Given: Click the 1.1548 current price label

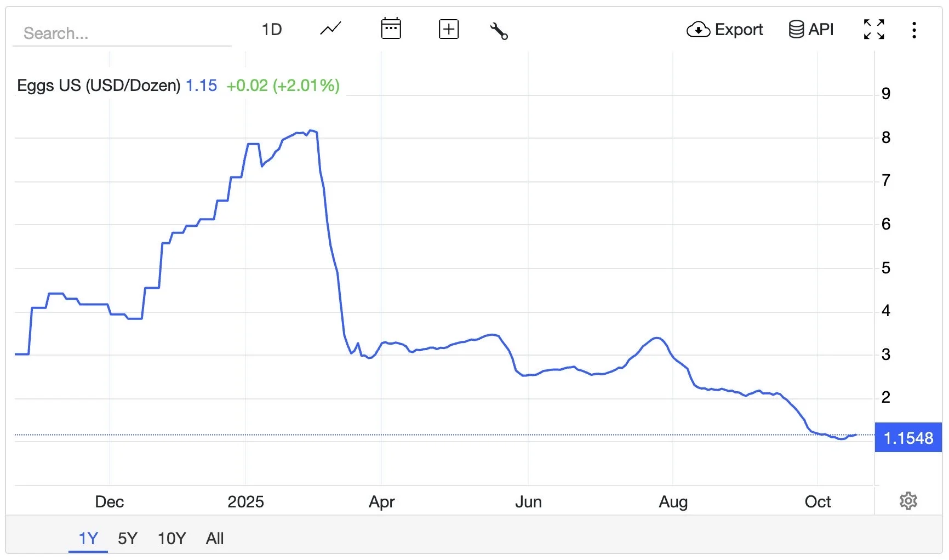Looking at the screenshot, I should pos(908,438).
